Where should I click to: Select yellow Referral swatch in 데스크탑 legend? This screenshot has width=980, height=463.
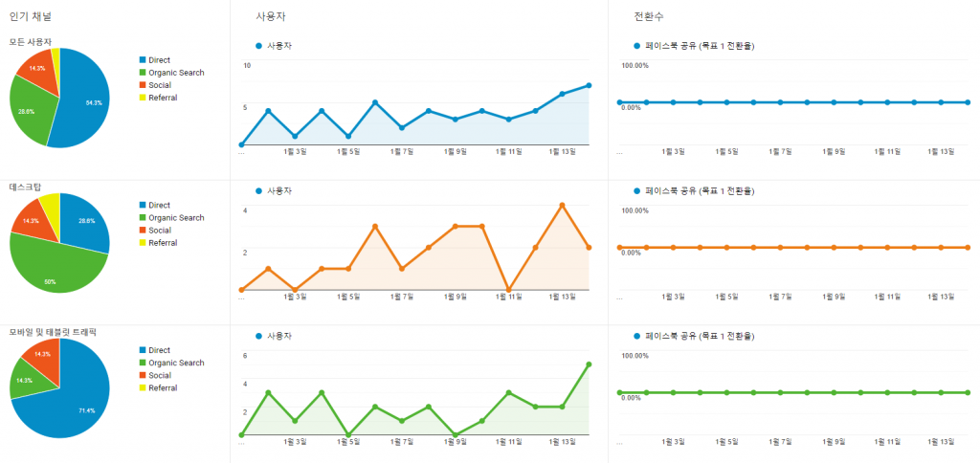tap(143, 243)
